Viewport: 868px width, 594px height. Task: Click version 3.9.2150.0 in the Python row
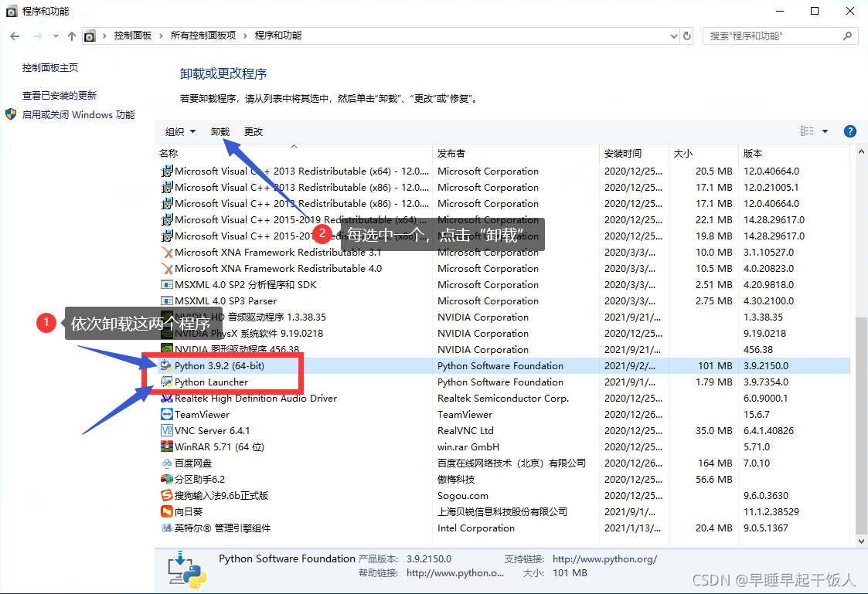[766, 365]
